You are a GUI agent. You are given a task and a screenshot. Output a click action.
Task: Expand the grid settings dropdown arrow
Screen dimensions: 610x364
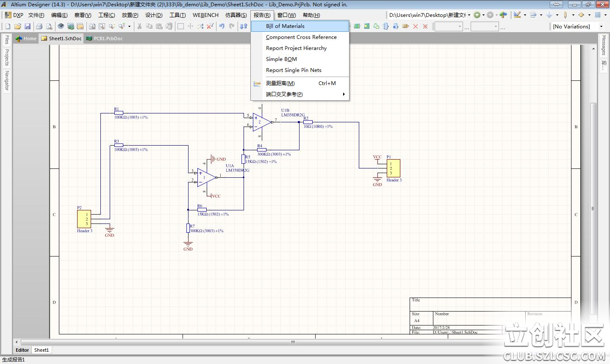click(605, 15)
